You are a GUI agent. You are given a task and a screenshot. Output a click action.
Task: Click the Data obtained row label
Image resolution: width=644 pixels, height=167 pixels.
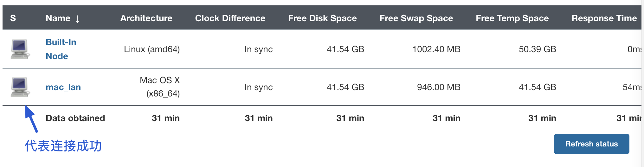tap(75, 118)
